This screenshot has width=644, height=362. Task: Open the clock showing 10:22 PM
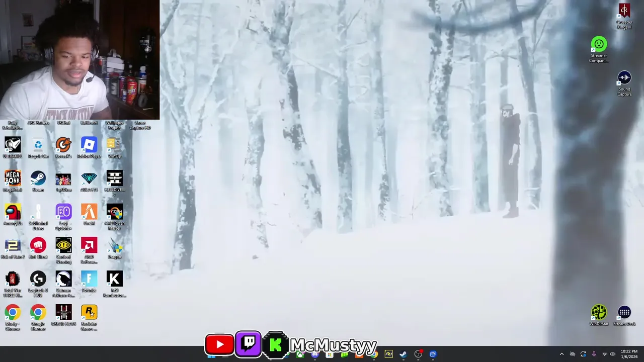pos(629,354)
